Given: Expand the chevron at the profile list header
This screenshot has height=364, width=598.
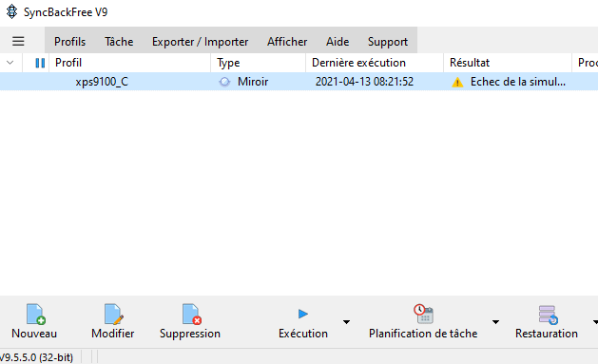Looking at the screenshot, I should (10, 63).
